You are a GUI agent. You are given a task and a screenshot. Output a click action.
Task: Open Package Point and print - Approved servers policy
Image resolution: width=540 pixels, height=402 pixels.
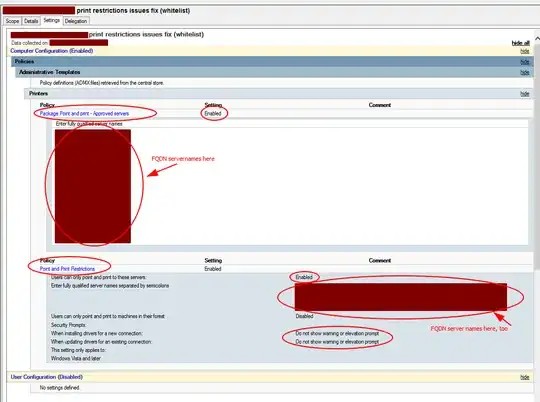[x=84, y=113]
